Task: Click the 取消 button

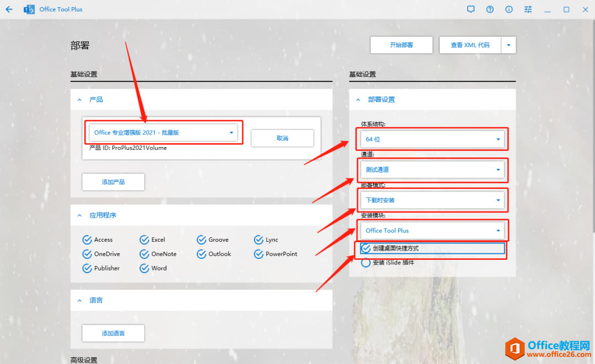Action: click(282, 138)
